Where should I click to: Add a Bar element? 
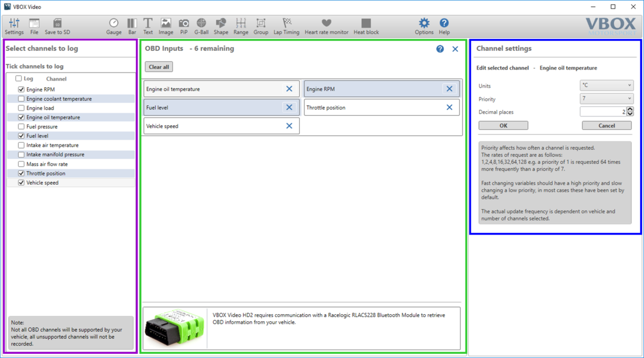coord(132,26)
